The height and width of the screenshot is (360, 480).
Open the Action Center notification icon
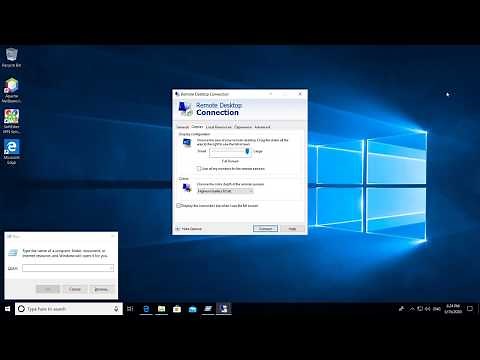[x=470, y=309]
